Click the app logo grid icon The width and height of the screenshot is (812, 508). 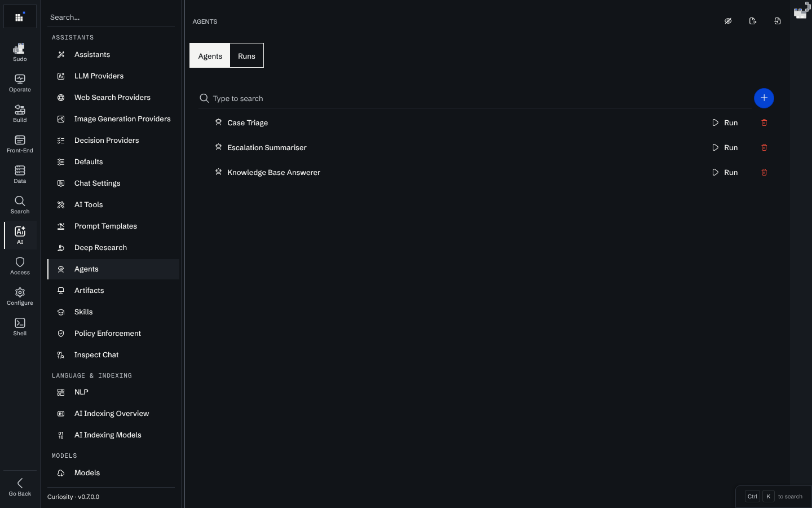(x=20, y=17)
